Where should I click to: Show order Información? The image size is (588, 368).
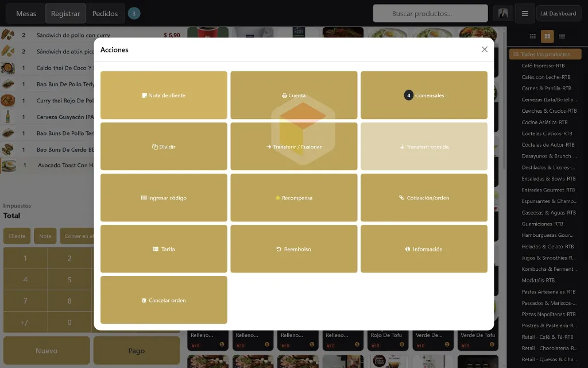[424, 248]
